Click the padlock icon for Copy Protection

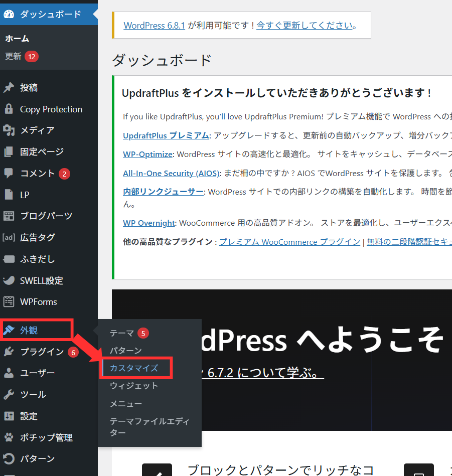point(9,109)
